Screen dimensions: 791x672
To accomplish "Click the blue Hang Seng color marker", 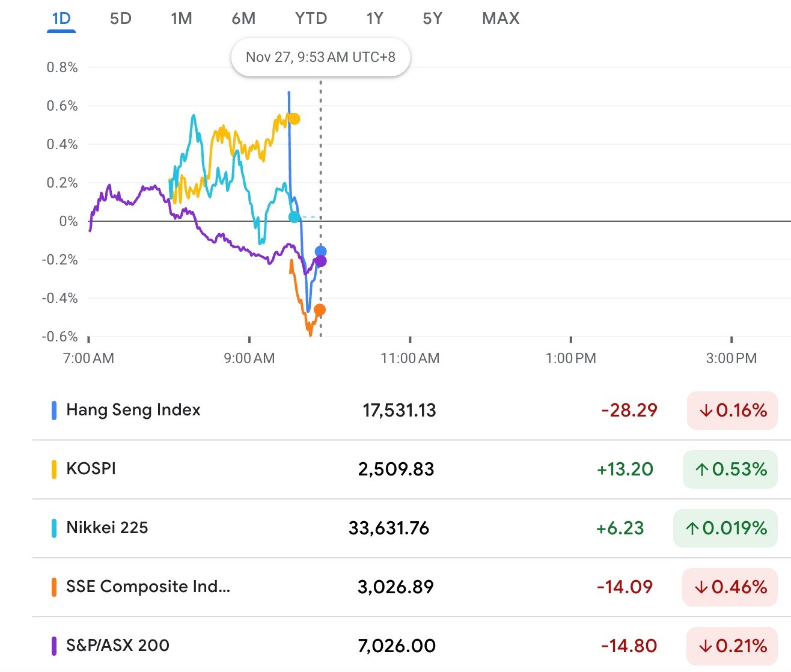I will [x=54, y=411].
